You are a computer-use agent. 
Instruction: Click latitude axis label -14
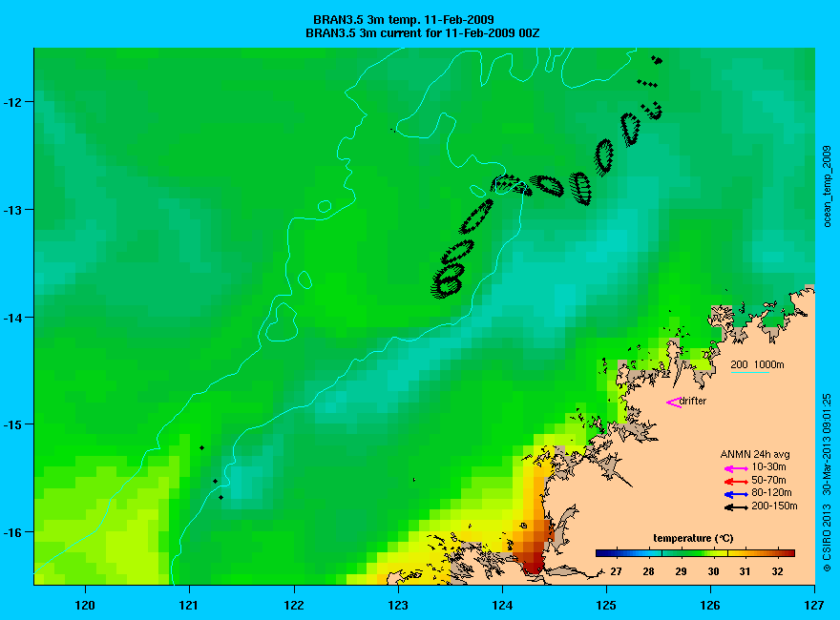(x=10, y=318)
